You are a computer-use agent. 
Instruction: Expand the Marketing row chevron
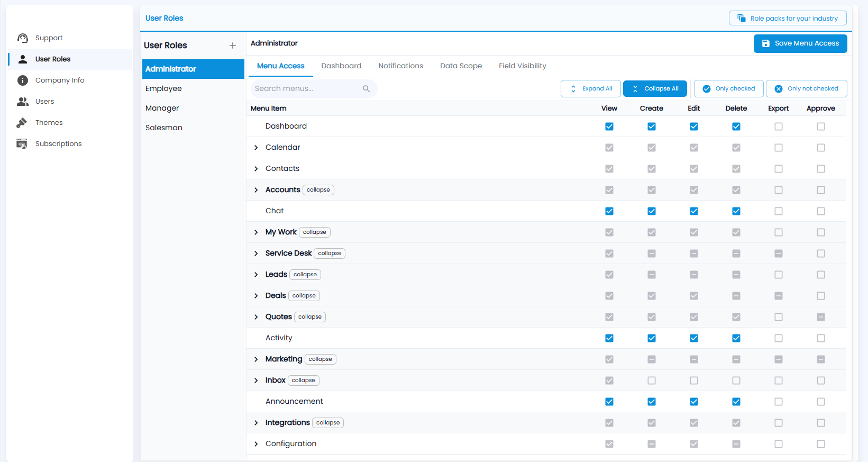click(256, 359)
